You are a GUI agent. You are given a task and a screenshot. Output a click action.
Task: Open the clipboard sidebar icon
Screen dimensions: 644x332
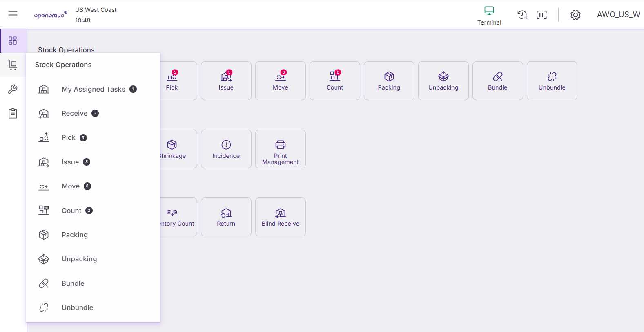click(13, 113)
